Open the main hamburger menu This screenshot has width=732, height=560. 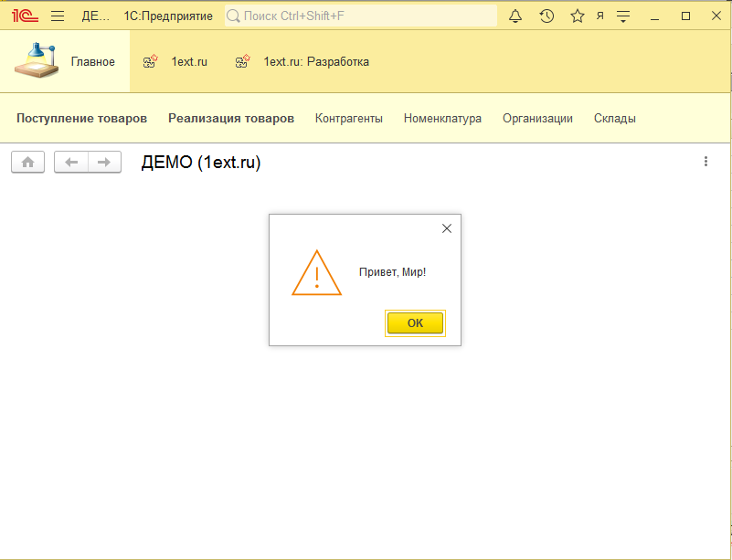point(57,16)
